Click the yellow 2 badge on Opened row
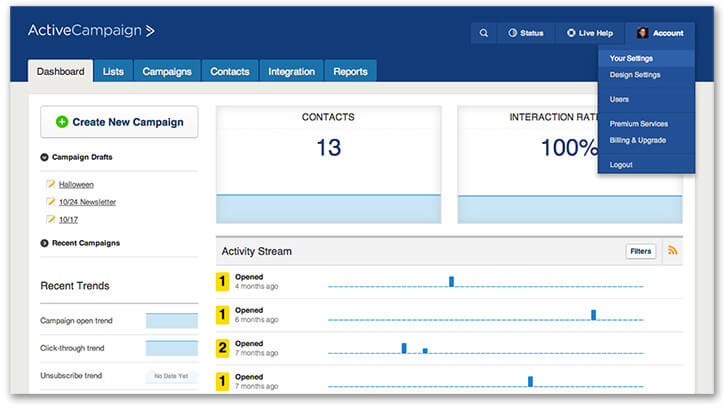Image resolution: width=724 pixels, height=407 pixels. point(223,348)
